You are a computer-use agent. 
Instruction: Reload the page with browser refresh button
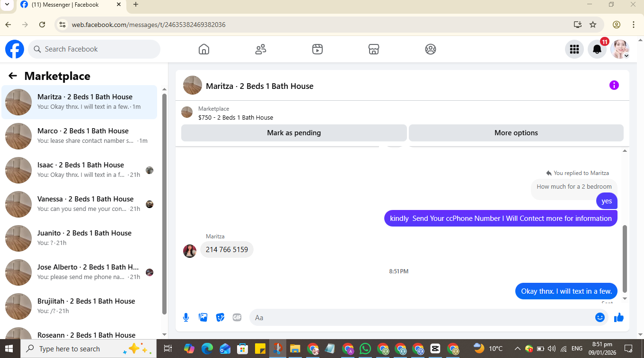[42, 25]
